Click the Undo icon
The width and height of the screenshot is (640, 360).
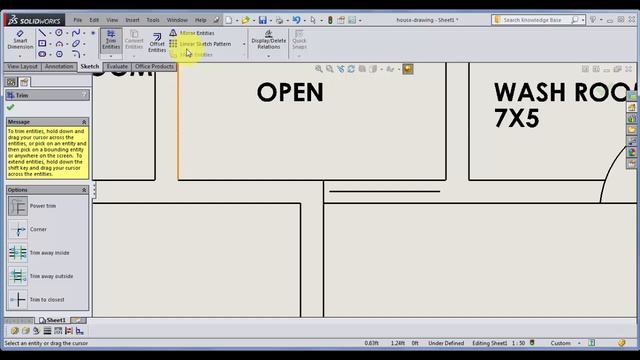296,20
